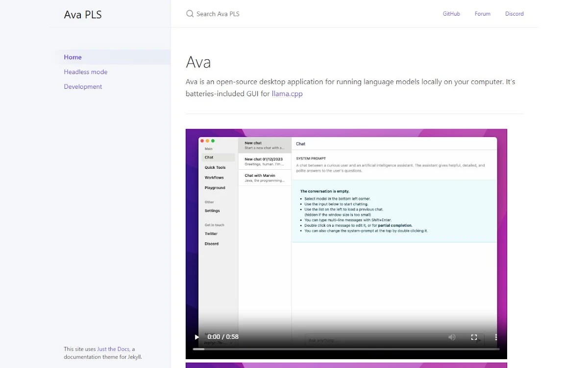Image resolution: width=588 pixels, height=368 pixels.
Task: Mute the video with the speaker icon
Action: pos(452,337)
